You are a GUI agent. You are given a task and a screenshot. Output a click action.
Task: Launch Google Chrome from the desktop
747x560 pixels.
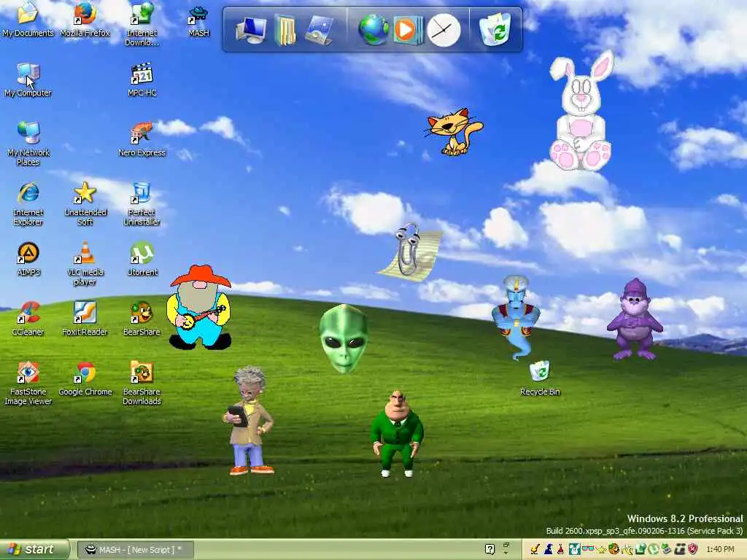click(x=85, y=379)
